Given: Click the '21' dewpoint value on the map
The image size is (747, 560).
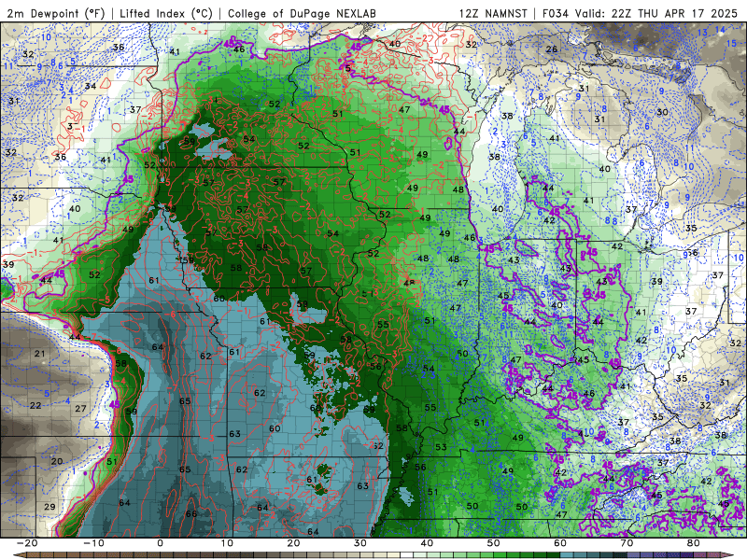Looking at the screenshot, I should tap(39, 354).
